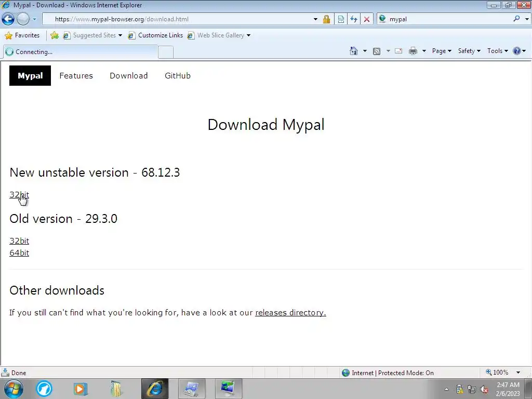Open the monitor display taskbar window
Image resolution: width=532 pixels, height=399 pixels.
pyautogui.click(x=229, y=389)
